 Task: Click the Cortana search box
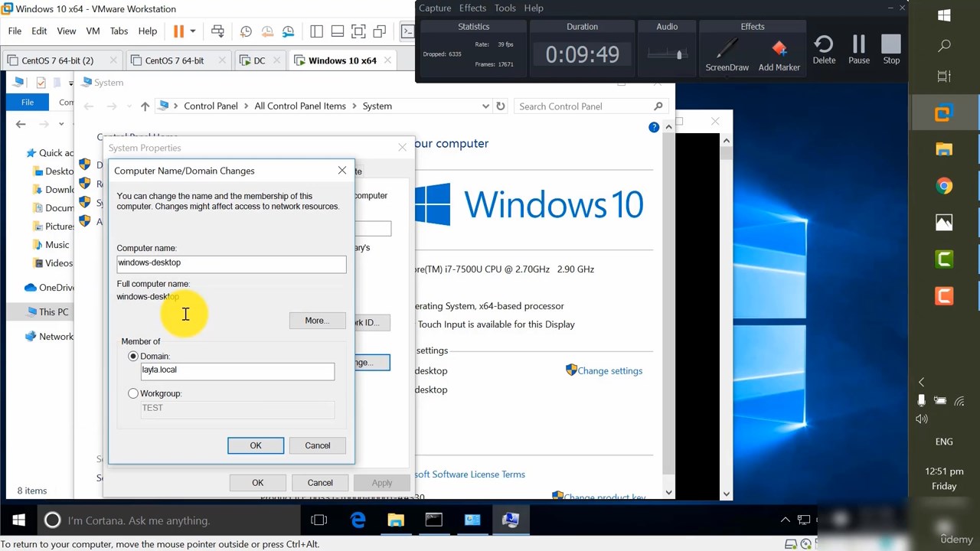click(x=168, y=520)
